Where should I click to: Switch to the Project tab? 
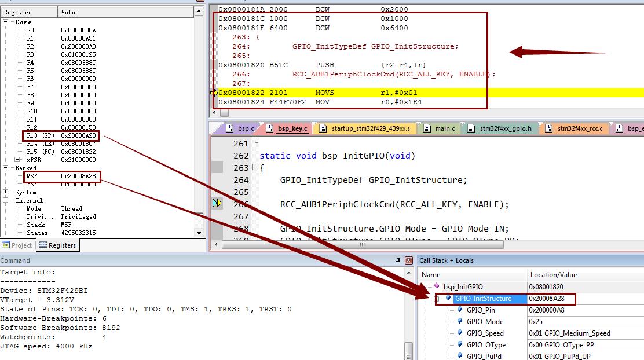17,245
